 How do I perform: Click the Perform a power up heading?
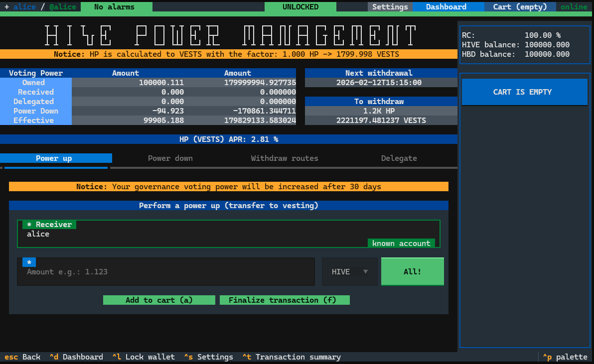tap(228, 206)
